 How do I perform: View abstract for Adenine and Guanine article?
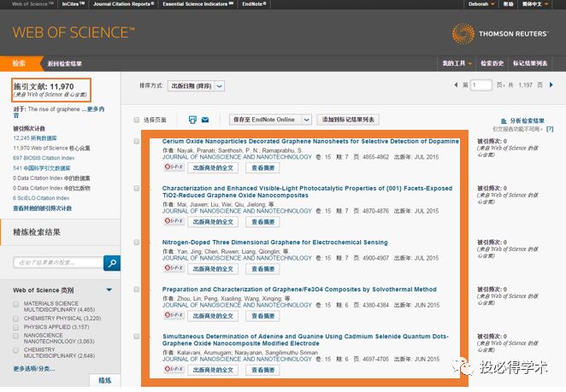[262, 370]
